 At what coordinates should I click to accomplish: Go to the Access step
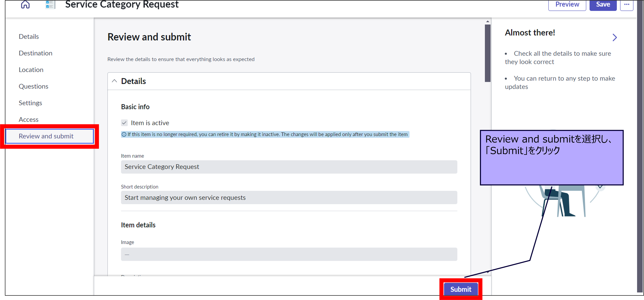click(x=29, y=119)
